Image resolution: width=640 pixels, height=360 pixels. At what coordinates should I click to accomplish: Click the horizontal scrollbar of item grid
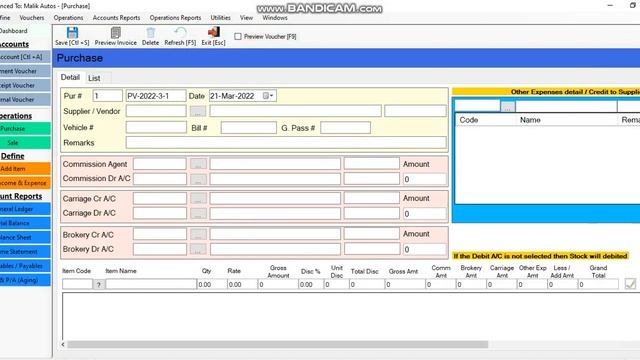(x=278, y=344)
